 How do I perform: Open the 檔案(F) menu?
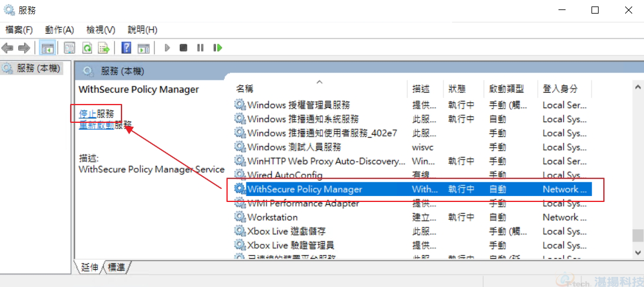coord(19,30)
